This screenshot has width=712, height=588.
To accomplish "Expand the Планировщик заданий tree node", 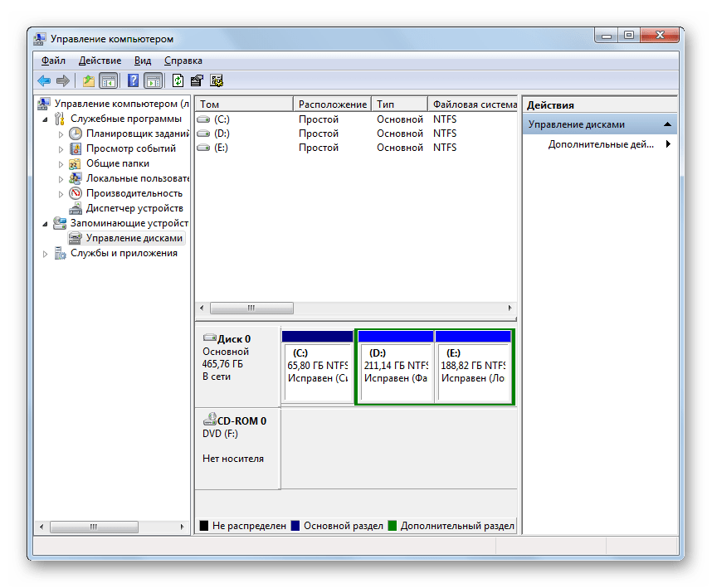I will click(61, 134).
